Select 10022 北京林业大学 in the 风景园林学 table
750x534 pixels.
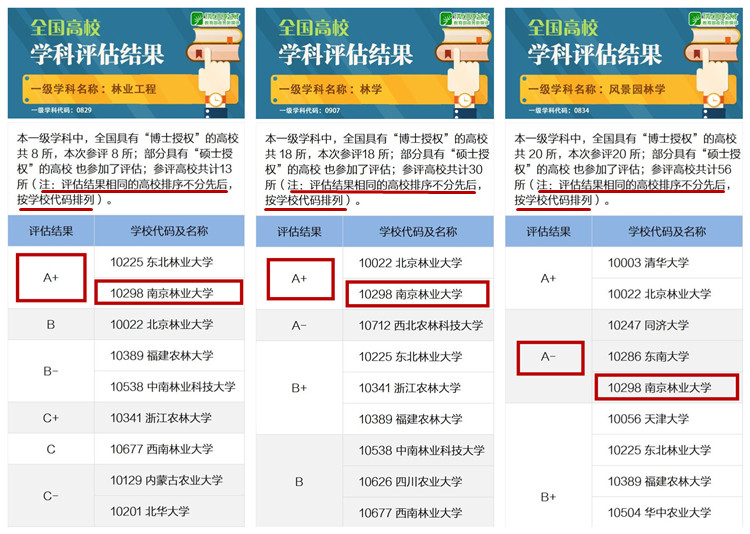click(x=660, y=294)
